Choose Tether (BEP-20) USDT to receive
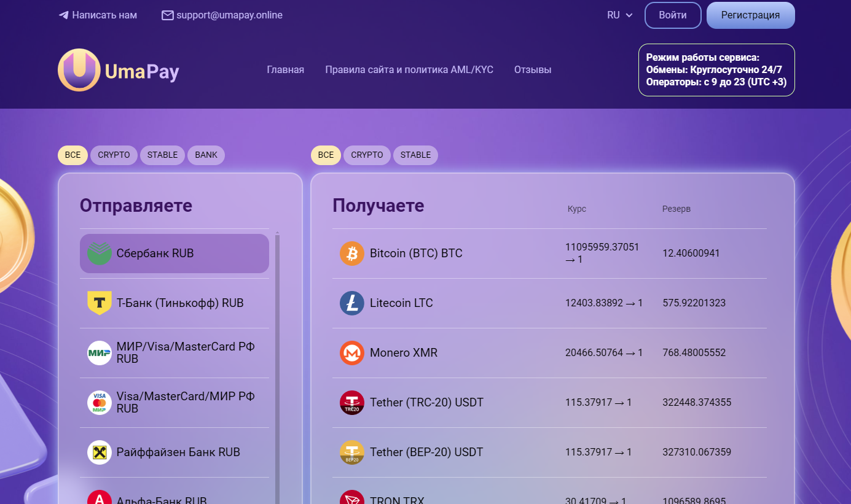 (549, 452)
